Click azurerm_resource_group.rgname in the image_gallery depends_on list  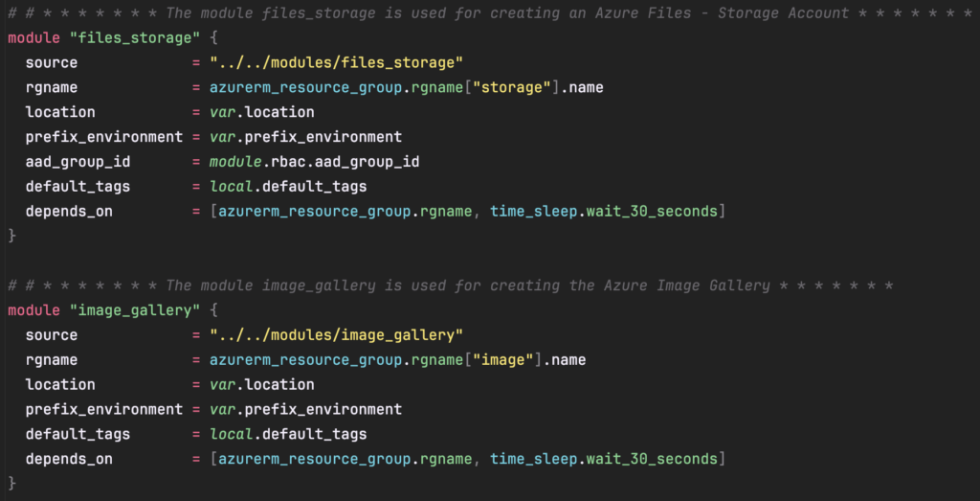pyautogui.click(x=345, y=459)
